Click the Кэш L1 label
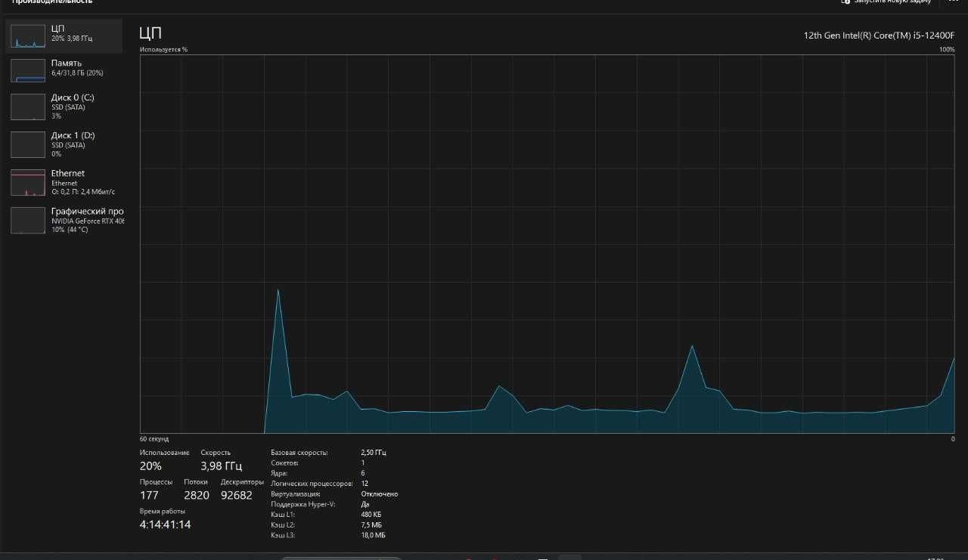This screenshot has width=968, height=560. point(283,515)
